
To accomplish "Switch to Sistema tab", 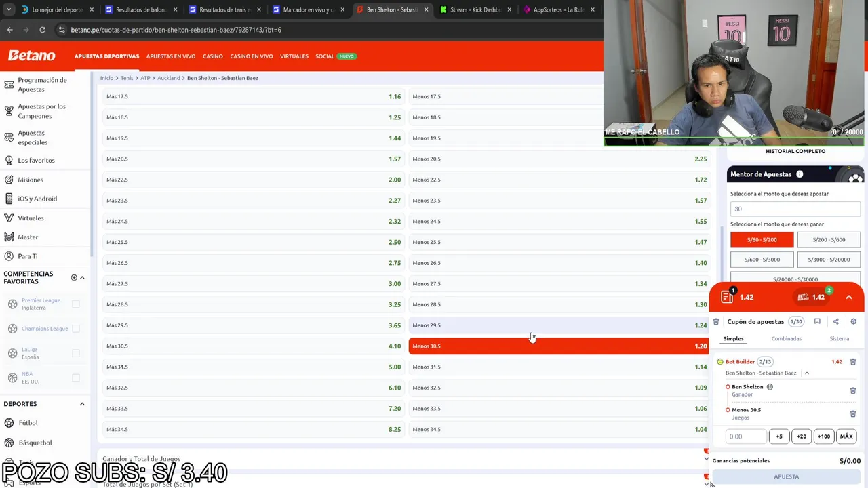I will (839, 338).
